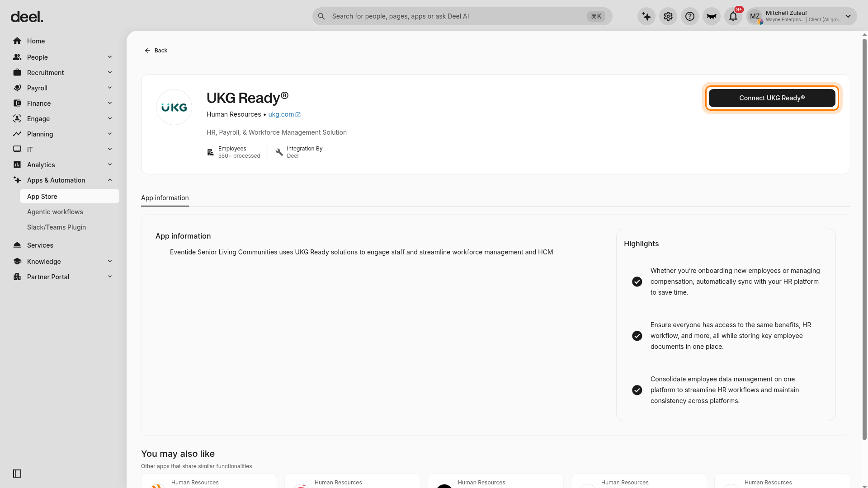Click the Analytics bar chart icon
The width and height of the screenshot is (868, 488).
17,165
